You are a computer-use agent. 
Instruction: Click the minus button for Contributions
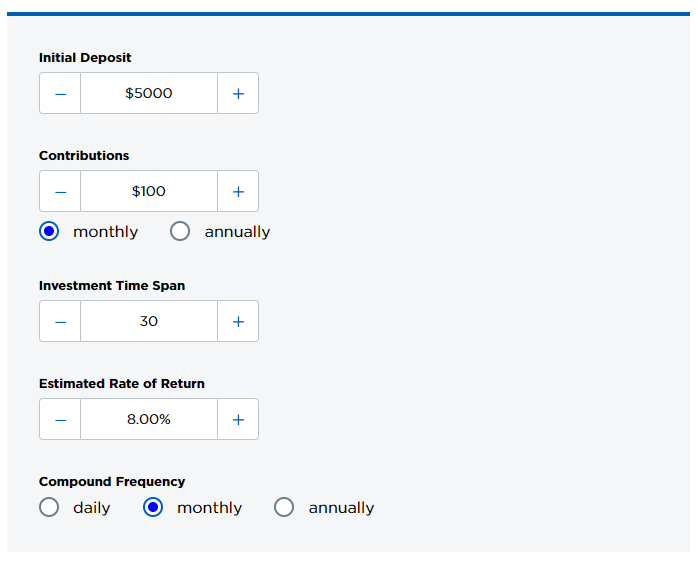pyautogui.click(x=60, y=191)
